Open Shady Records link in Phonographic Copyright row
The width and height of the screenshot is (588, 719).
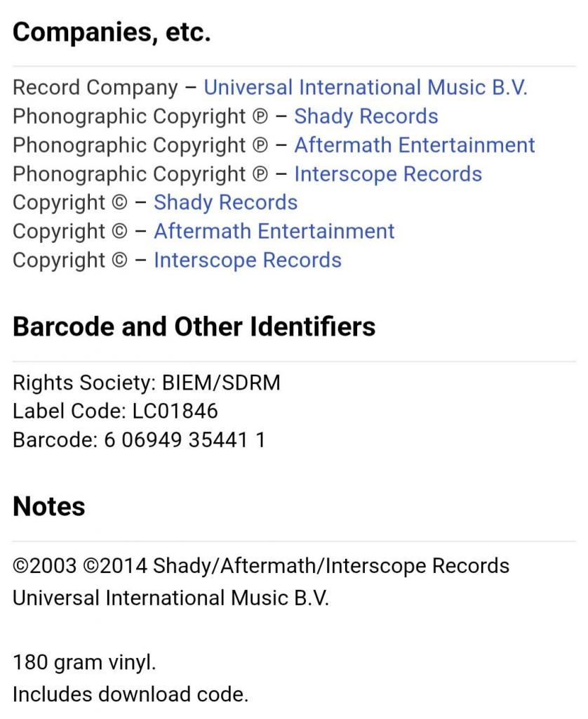(366, 117)
